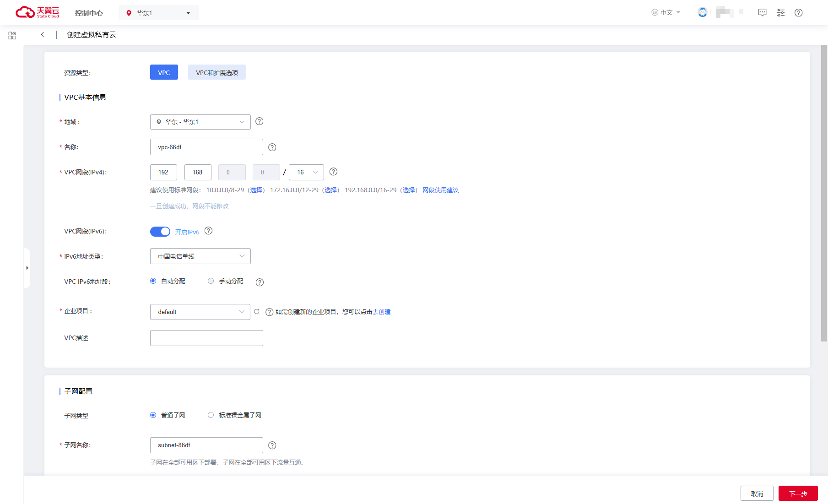Open the IPv6地址类型 中国电信单线 dropdown

click(200, 256)
